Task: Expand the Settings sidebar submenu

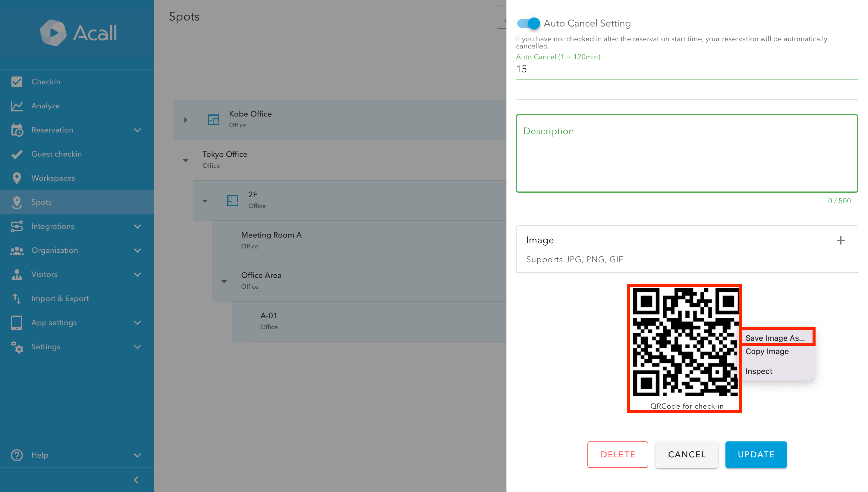Action: 137,347
